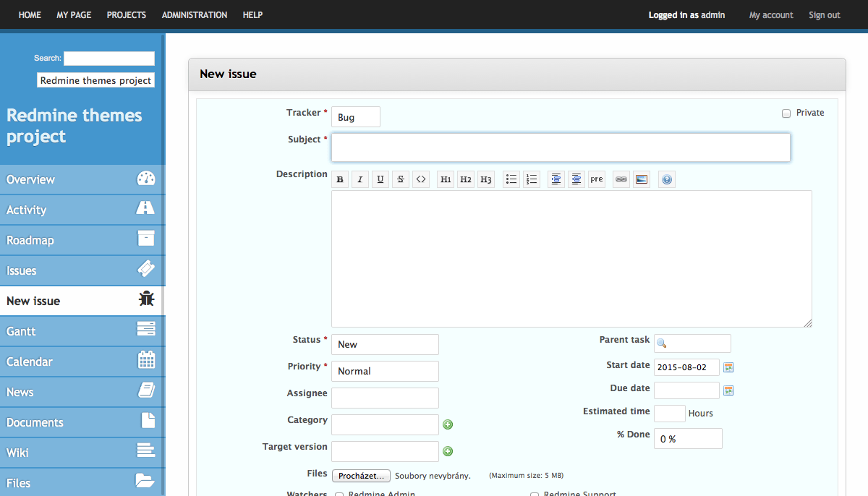Open the Start date calendar picker
Viewport: 868px width, 496px height.
[728, 367]
